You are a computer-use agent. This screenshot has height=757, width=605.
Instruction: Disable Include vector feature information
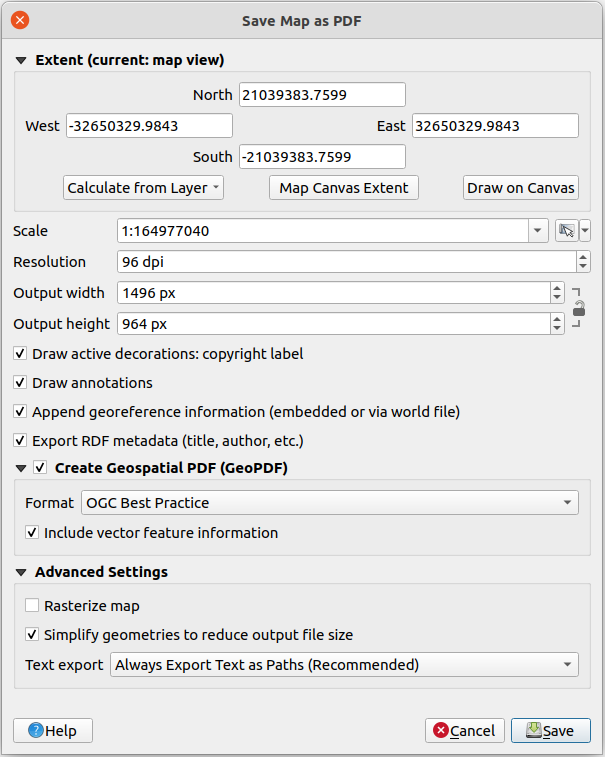(33, 533)
